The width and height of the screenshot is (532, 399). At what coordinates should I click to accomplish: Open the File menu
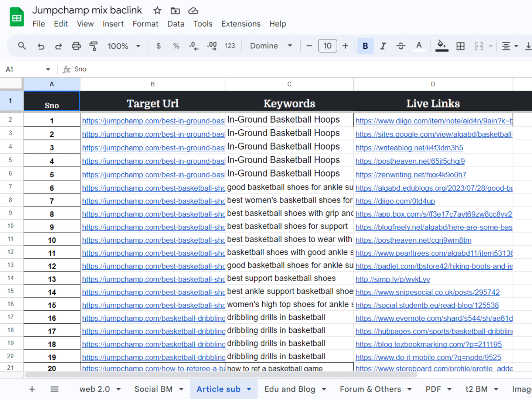pos(39,24)
